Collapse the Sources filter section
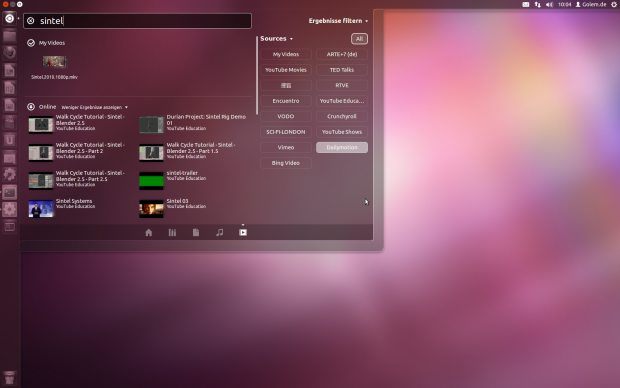620x388 pixels. [x=276, y=38]
